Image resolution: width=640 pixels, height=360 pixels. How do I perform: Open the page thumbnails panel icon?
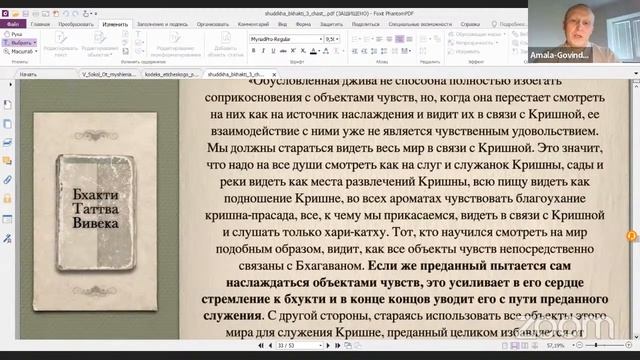coord(7,124)
